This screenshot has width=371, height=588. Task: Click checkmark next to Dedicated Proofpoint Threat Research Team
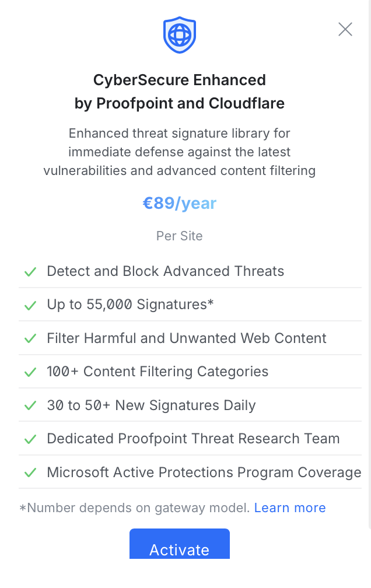[x=30, y=439]
